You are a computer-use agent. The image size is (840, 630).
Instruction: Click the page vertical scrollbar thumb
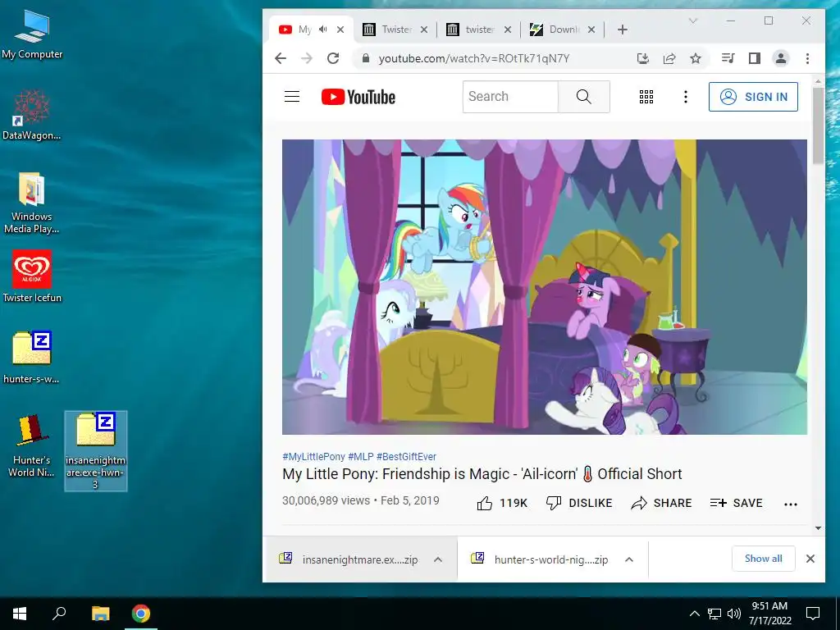tap(818, 126)
